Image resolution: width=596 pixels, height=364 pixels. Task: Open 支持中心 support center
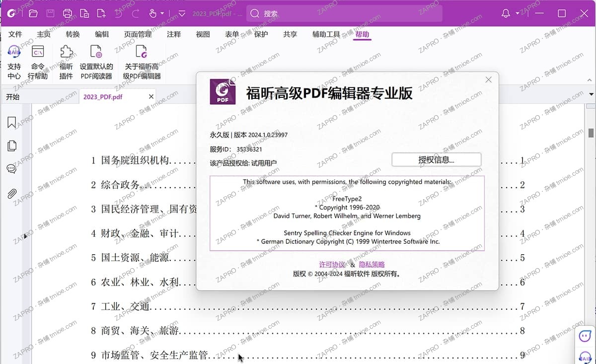point(14,63)
